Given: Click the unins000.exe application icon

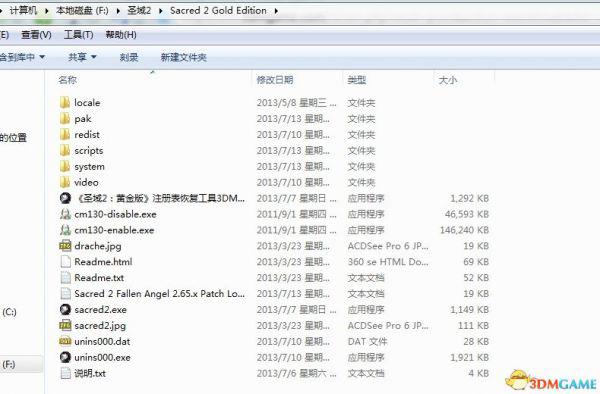Looking at the screenshot, I should (65, 357).
